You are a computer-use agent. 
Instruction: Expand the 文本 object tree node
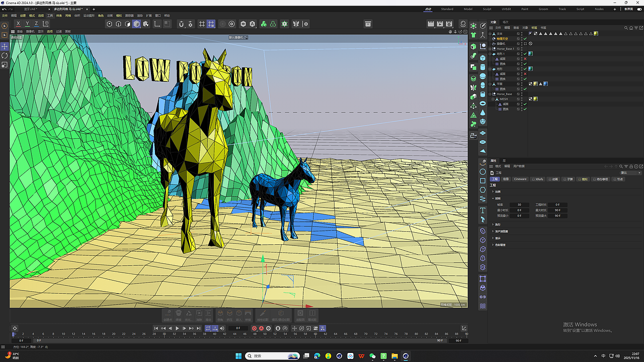tap(491, 34)
